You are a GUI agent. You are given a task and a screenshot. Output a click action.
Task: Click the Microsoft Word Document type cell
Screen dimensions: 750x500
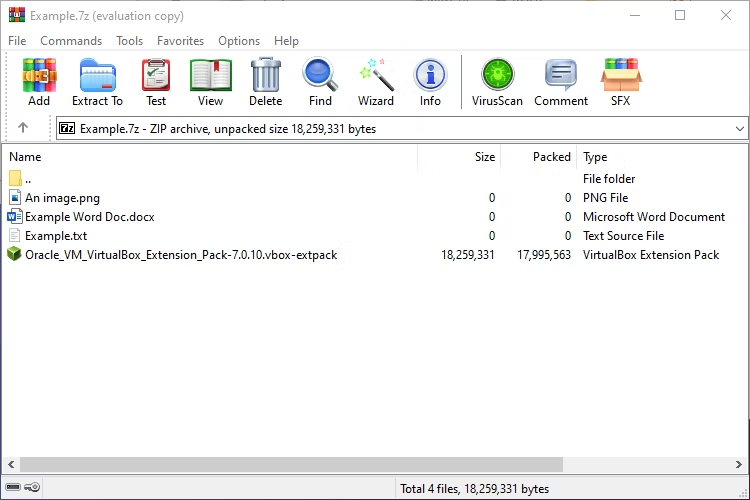click(654, 217)
